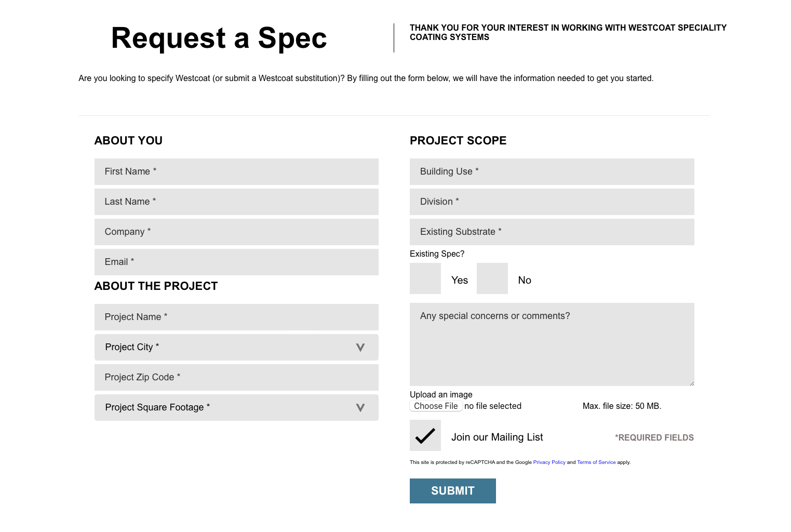The width and height of the screenshot is (791, 532).
Task: Click the special concerns comments box
Action: [552, 344]
